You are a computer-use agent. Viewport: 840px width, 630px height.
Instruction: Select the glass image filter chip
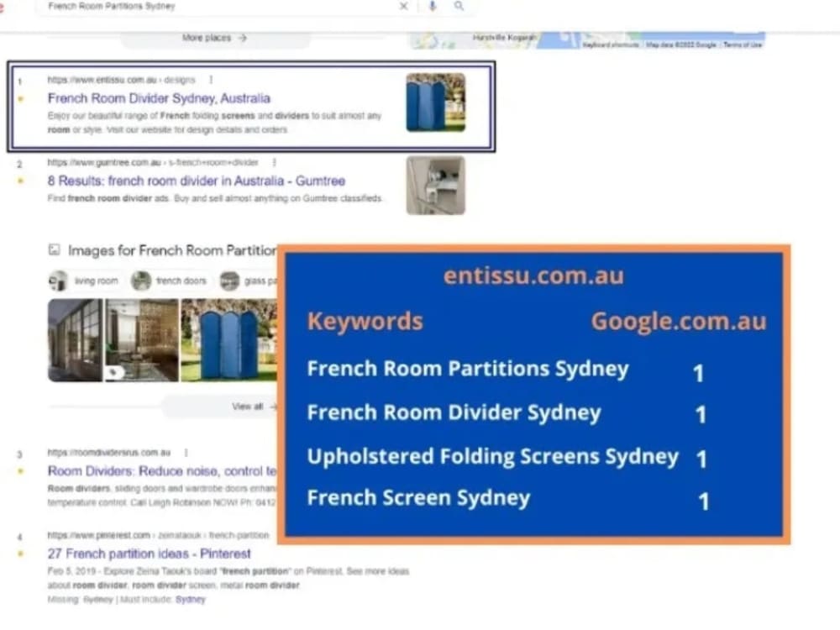tap(249, 281)
